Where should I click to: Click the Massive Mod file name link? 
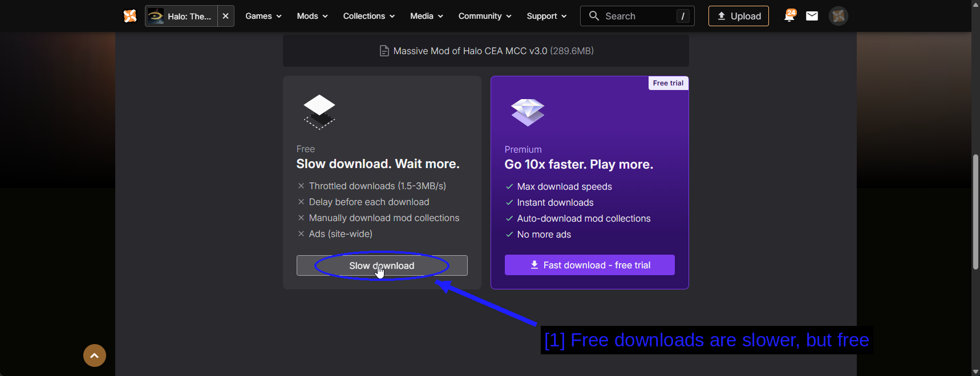click(471, 51)
